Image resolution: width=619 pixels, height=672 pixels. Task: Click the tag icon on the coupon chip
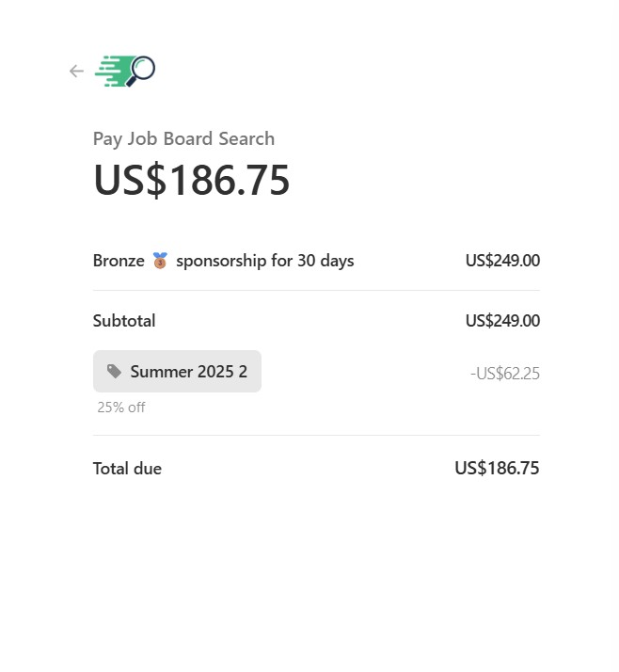click(115, 372)
